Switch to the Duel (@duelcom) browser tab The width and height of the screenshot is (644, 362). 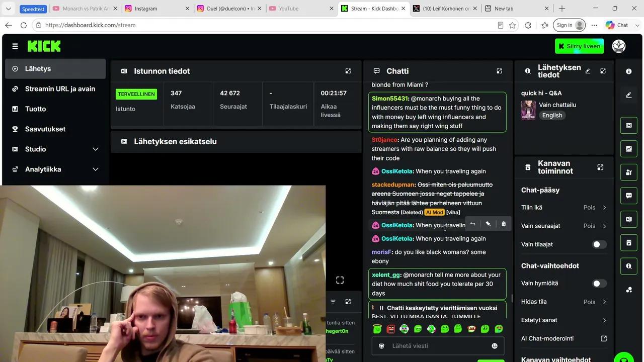229,9
